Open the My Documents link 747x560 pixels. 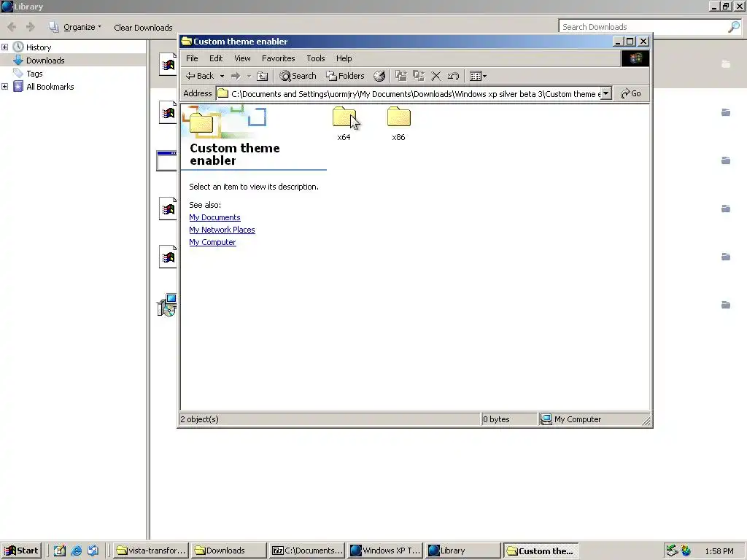coord(215,217)
